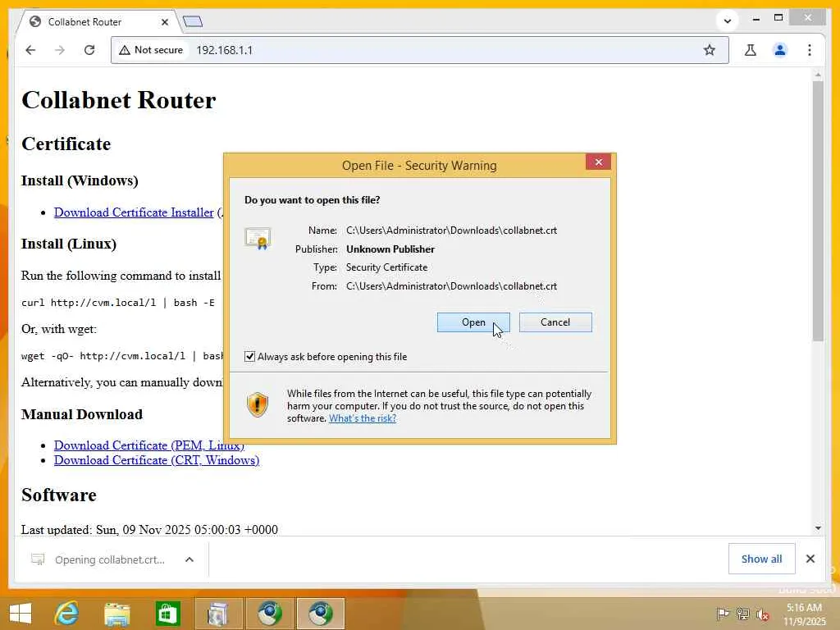
Task: Click Download Certificate Installer link
Action: [x=134, y=212]
